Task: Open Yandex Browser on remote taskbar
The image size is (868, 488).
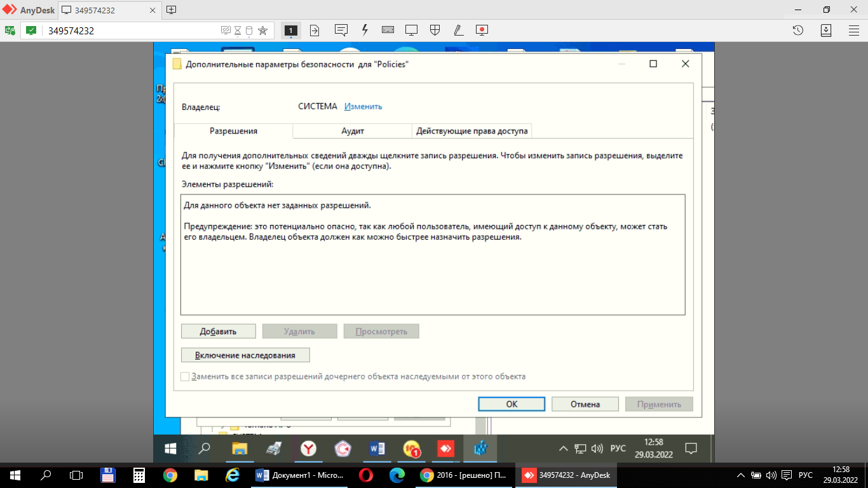Action: (308, 449)
